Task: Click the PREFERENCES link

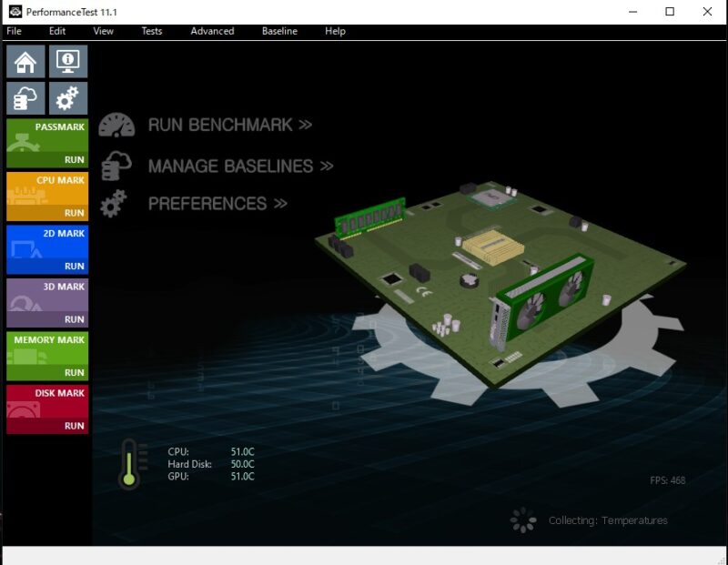Action: coord(217,203)
